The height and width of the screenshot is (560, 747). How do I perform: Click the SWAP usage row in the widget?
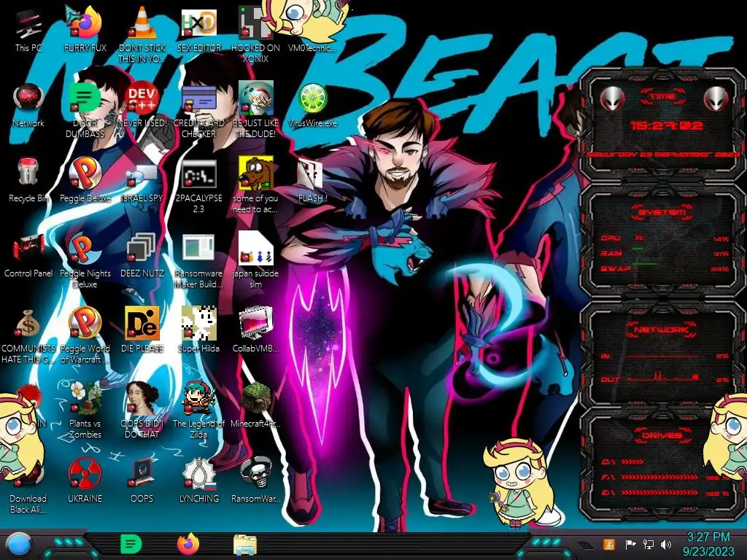[x=665, y=268]
